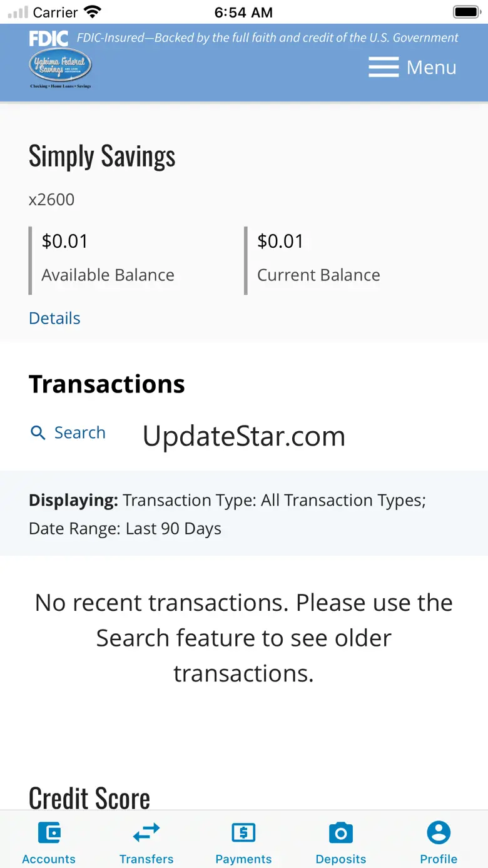Select the Payments dollar-bill icon
This screenshot has width=488, height=868.
(x=243, y=833)
